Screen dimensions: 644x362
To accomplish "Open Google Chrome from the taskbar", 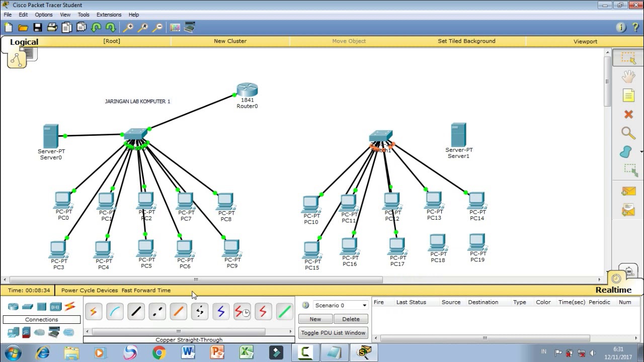I will (x=159, y=352).
